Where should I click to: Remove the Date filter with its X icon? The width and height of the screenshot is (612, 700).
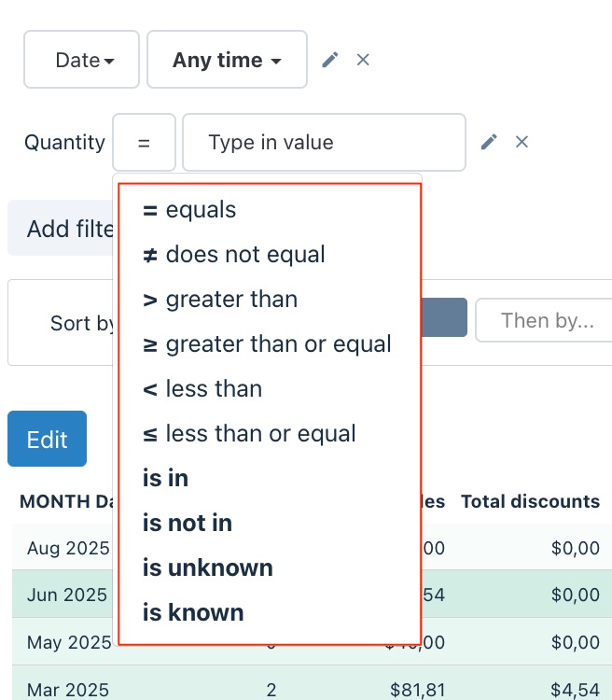[x=363, y=60]
